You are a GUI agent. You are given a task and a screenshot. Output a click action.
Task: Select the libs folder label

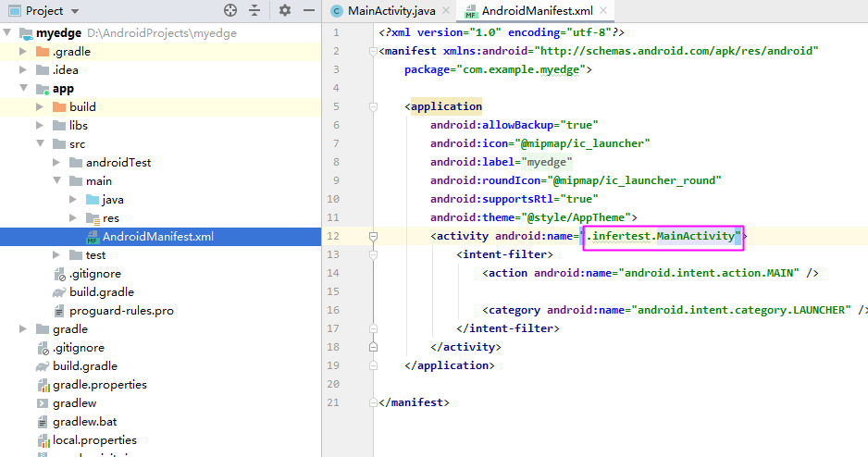[x=78, y=125]
